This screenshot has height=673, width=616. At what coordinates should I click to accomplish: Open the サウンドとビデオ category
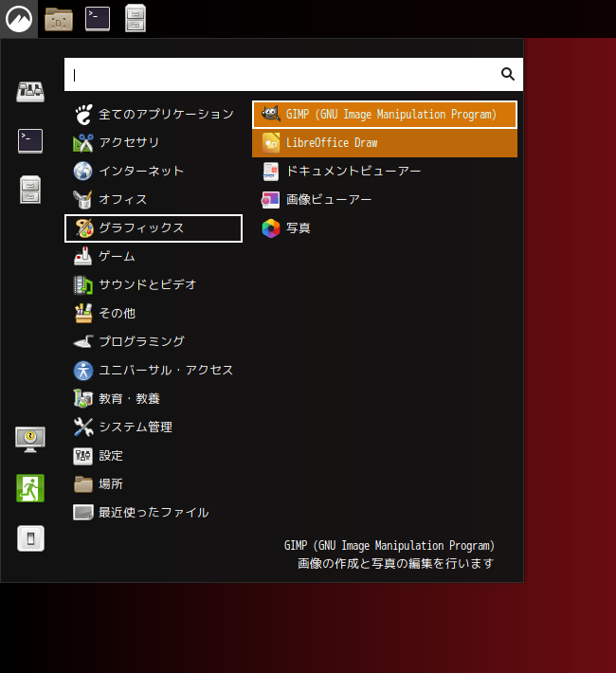[154, 284]
